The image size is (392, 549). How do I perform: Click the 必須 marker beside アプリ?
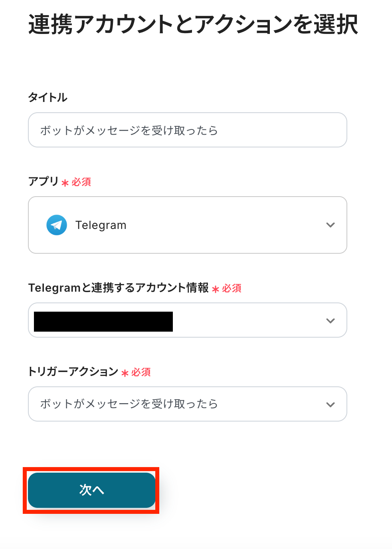coord(81,182)
